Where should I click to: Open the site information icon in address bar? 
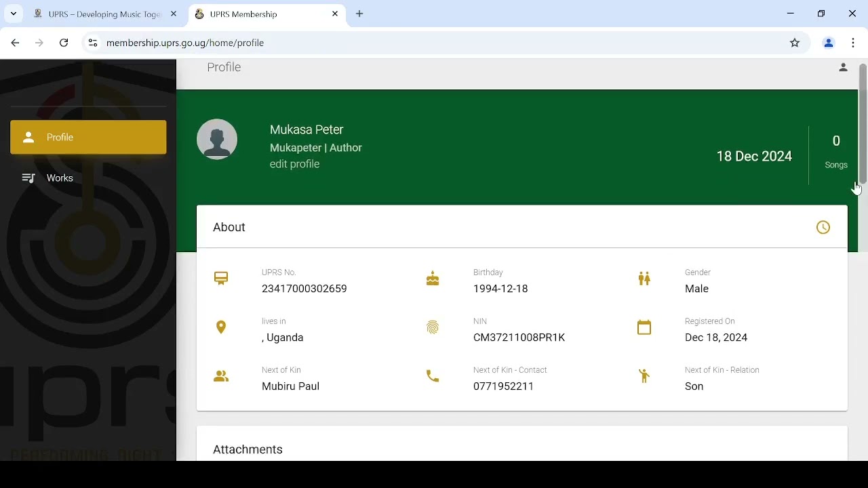point(92,43)
